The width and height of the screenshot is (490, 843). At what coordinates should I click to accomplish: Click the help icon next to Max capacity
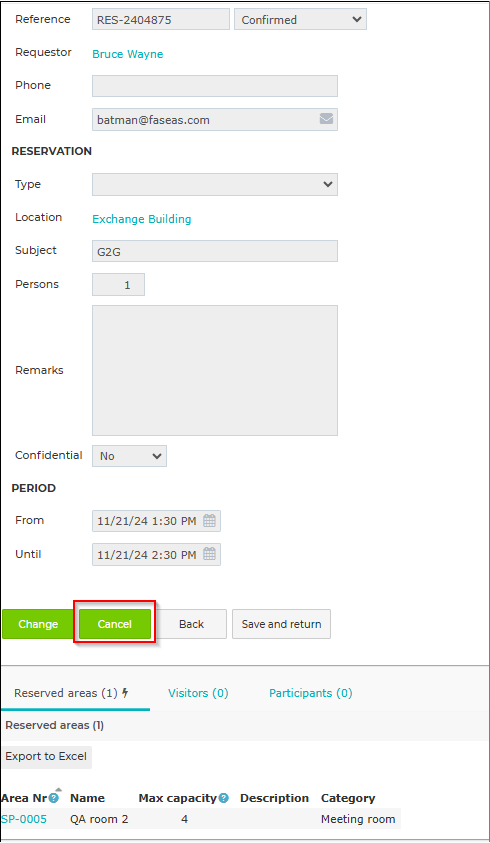point(224,798)
